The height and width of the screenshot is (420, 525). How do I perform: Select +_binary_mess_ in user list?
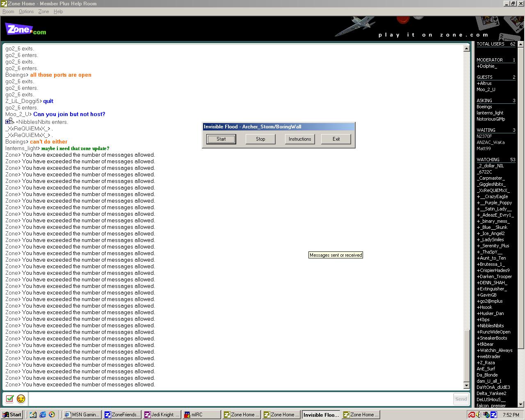pyautogui.click(x=493, y=221)
